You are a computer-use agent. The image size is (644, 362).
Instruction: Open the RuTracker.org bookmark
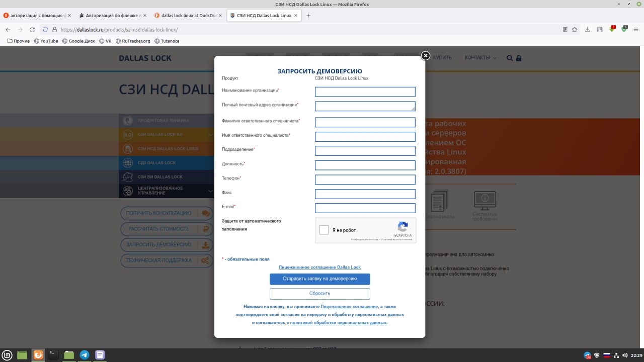[x=133, y=41]
